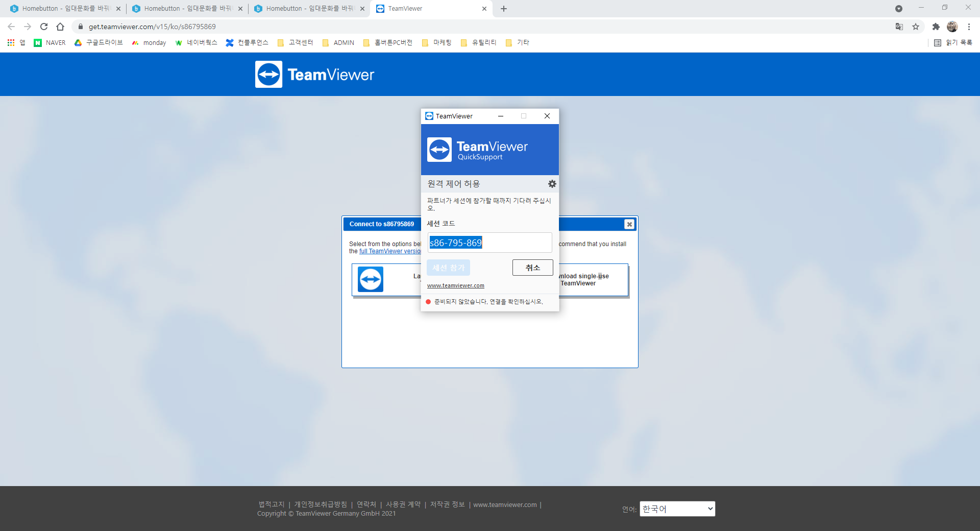Screen dimensions: 980x531
Task: Click the '준비되지 않았습니다' status message
Action: pyautogui.click(x=488, y=302)
